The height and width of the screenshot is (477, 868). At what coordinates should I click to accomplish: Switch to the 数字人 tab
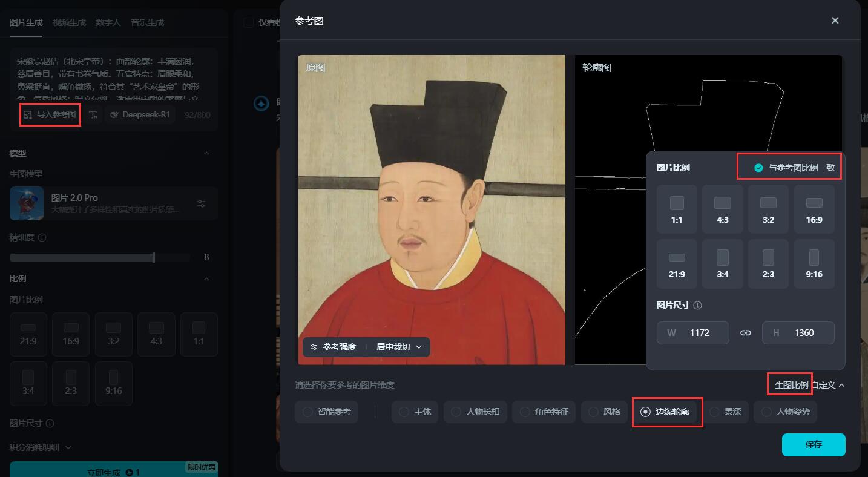click(x=108, y=22)
